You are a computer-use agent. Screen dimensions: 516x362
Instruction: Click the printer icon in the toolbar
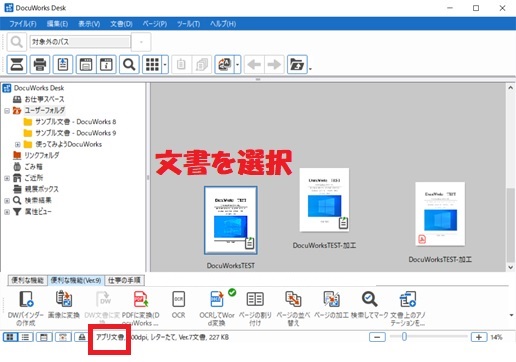click(x=40, y=64)
